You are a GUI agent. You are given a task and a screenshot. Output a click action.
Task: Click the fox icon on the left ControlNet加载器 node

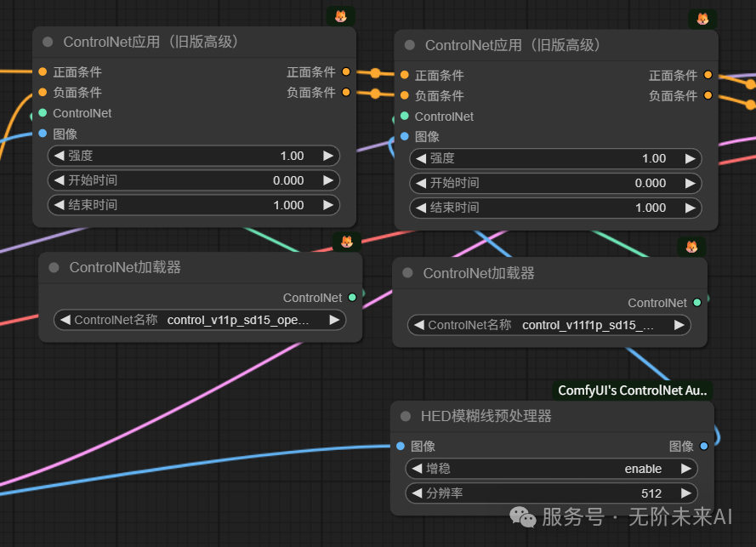click(348, 242)
